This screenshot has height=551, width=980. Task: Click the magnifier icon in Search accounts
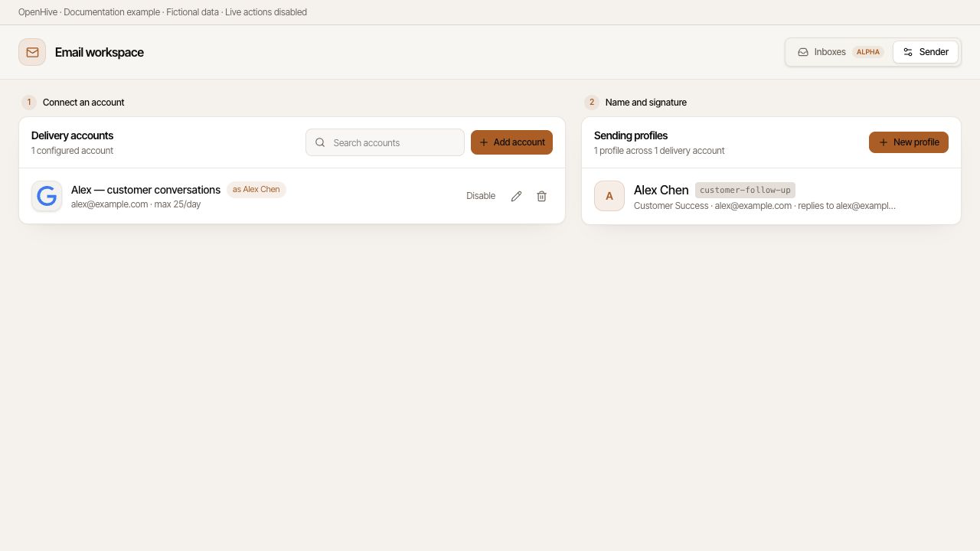pyautogui.click(x=320, y=142)
